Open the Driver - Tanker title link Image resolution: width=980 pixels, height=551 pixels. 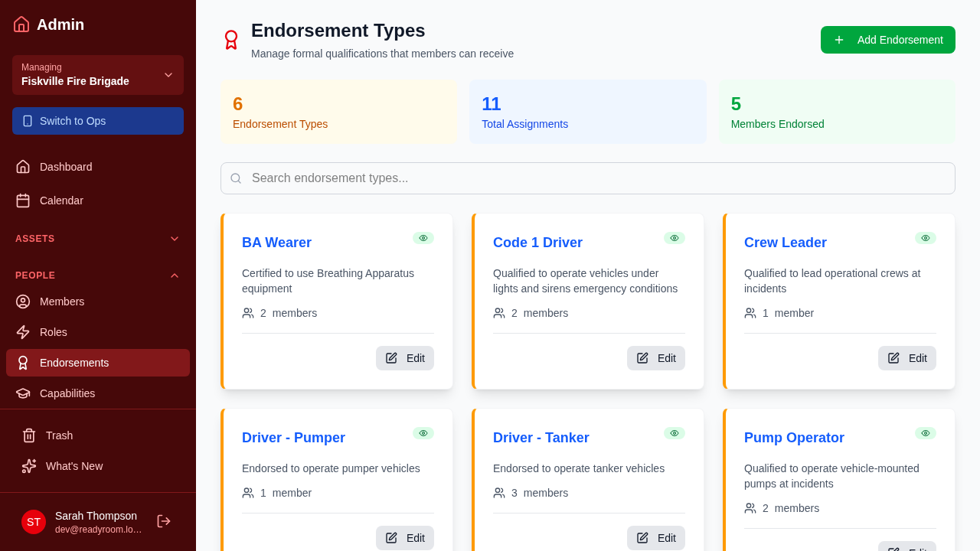[x=541, y=438]
